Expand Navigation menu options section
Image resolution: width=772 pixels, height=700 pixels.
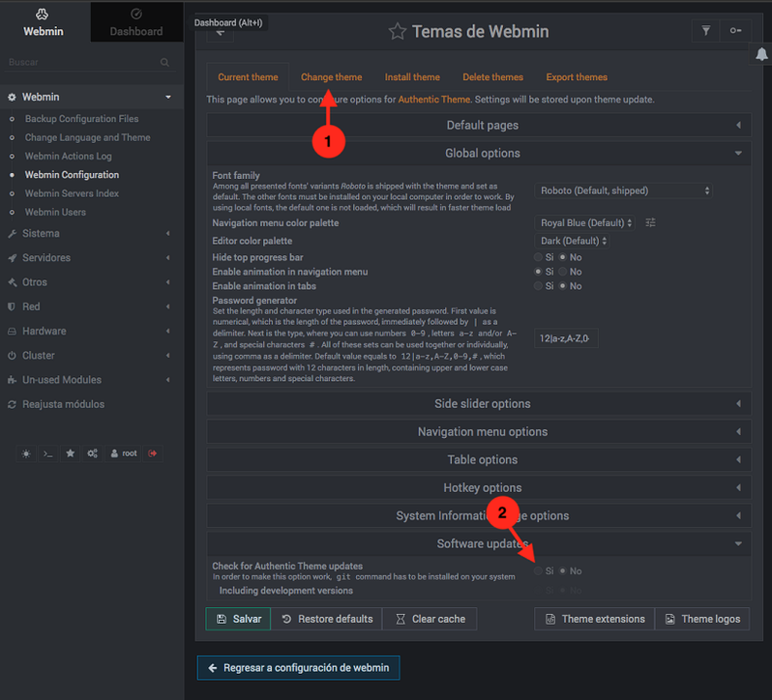(x=479, y=432)
